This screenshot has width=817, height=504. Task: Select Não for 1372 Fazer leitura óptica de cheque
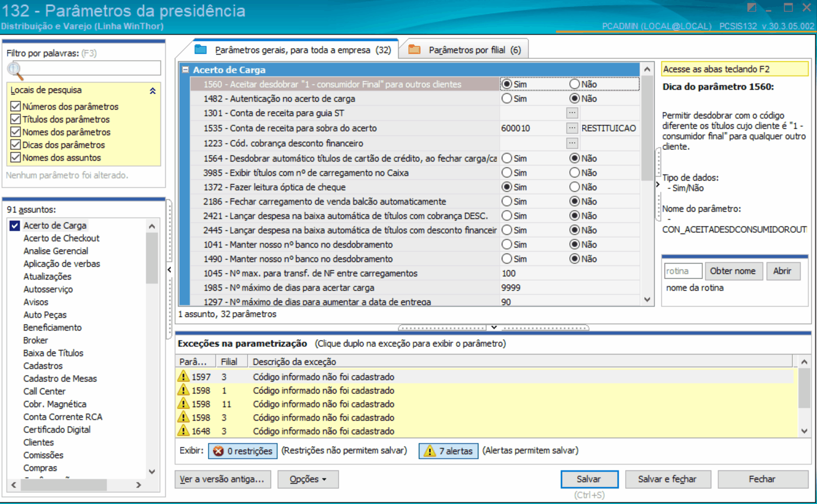coord(574,187)
